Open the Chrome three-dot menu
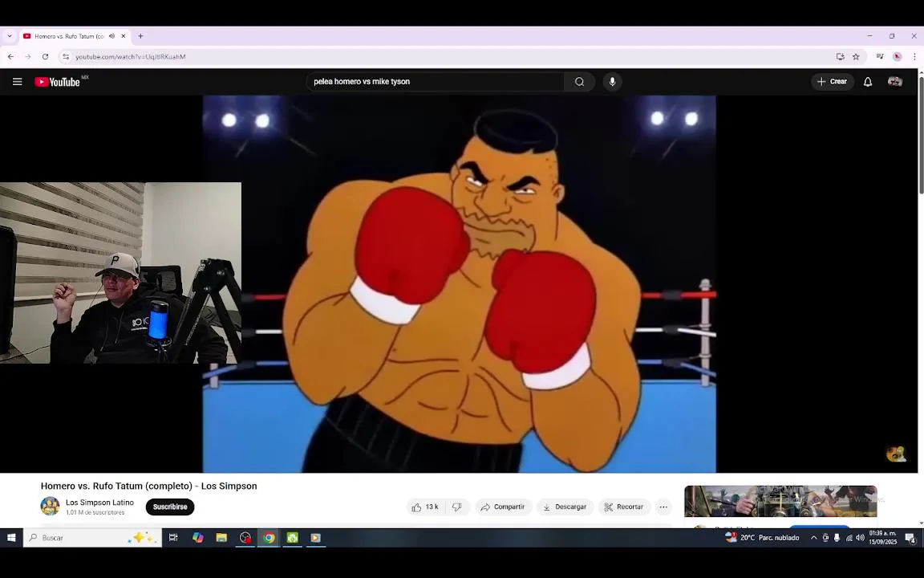The width and height of the screenshot is (924, 578). [x=914, y=57]
